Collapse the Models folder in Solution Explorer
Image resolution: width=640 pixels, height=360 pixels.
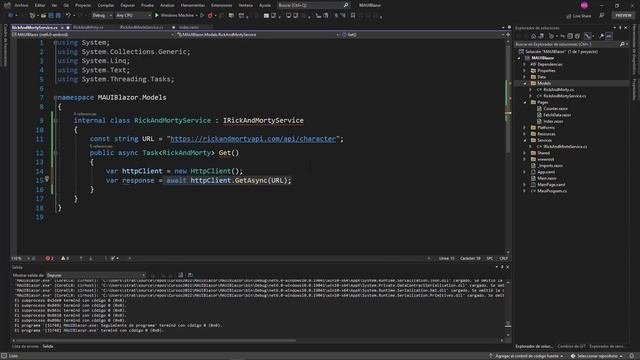(x=525, y=83)
